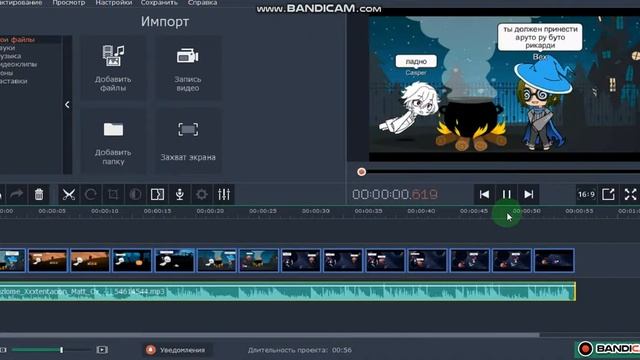Open the 16:9 aspect ratio selector
640x360 pixels.
point(586,194)
